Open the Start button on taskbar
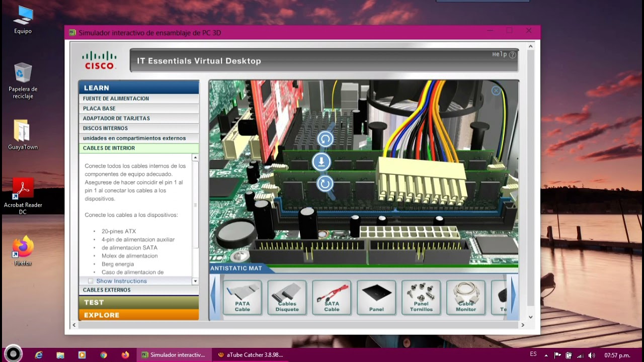The image size is (644, 362). click(x=13, y=354)
